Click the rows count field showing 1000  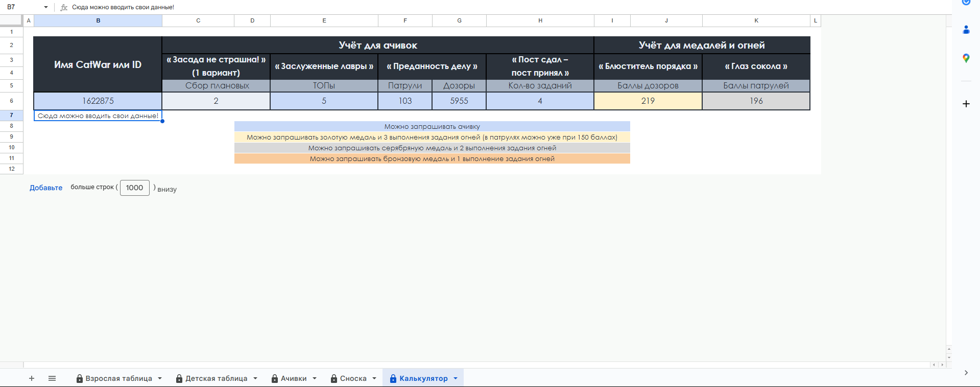tap(135, 188)
